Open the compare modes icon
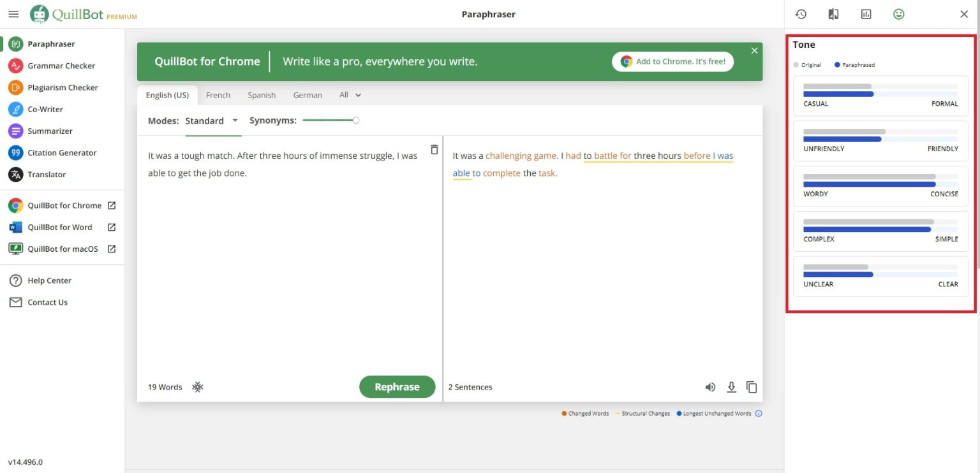The image size is (980, 473). coord(833,14)
